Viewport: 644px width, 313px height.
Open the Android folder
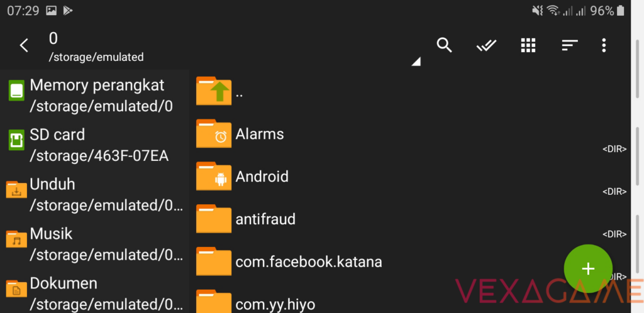[262, 177]
